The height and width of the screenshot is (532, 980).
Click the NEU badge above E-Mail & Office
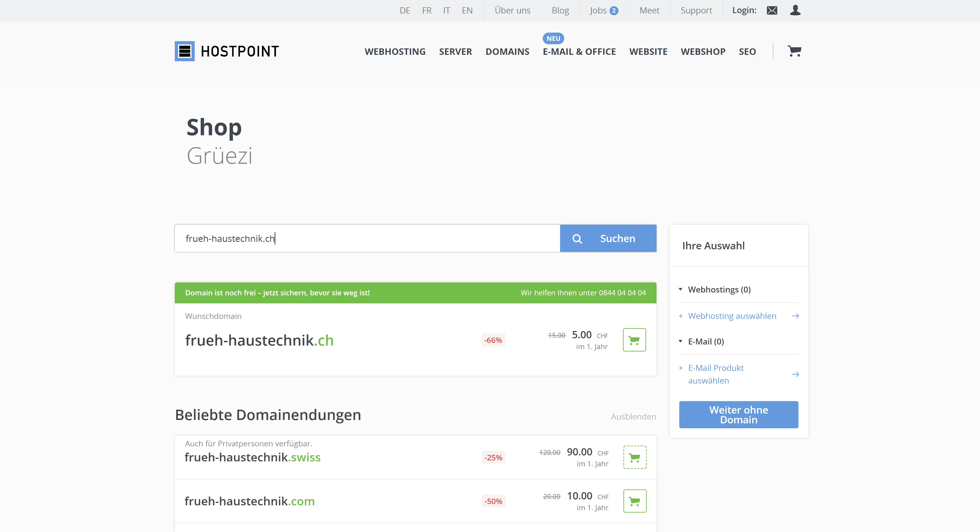(553, 39)
